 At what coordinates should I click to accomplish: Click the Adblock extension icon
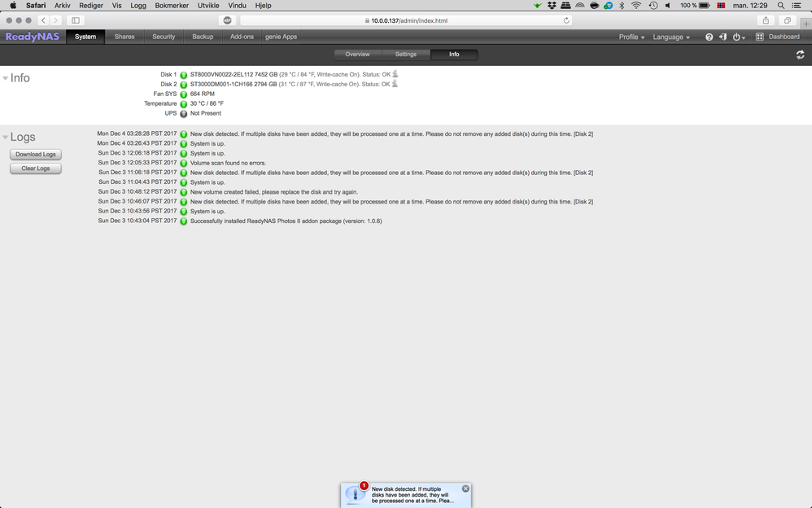coord(227,20)
